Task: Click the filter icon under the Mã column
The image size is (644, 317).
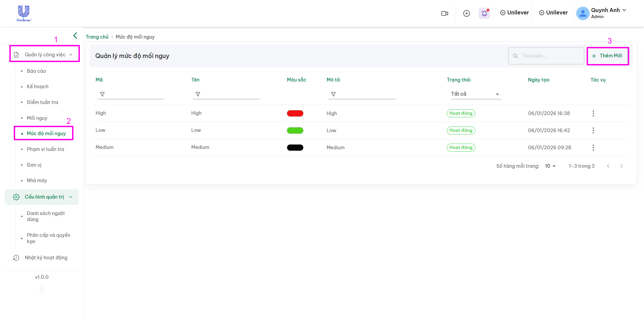Action: coord(102,94)
